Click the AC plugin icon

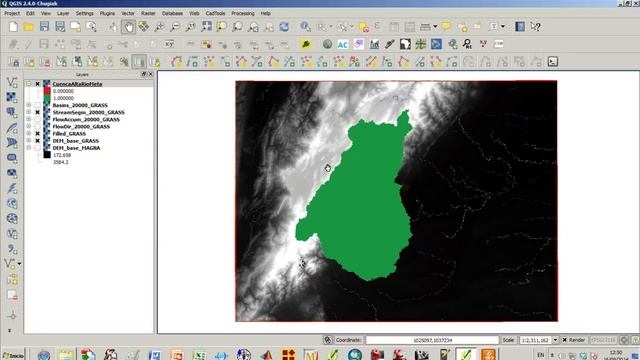click(342, 44)
